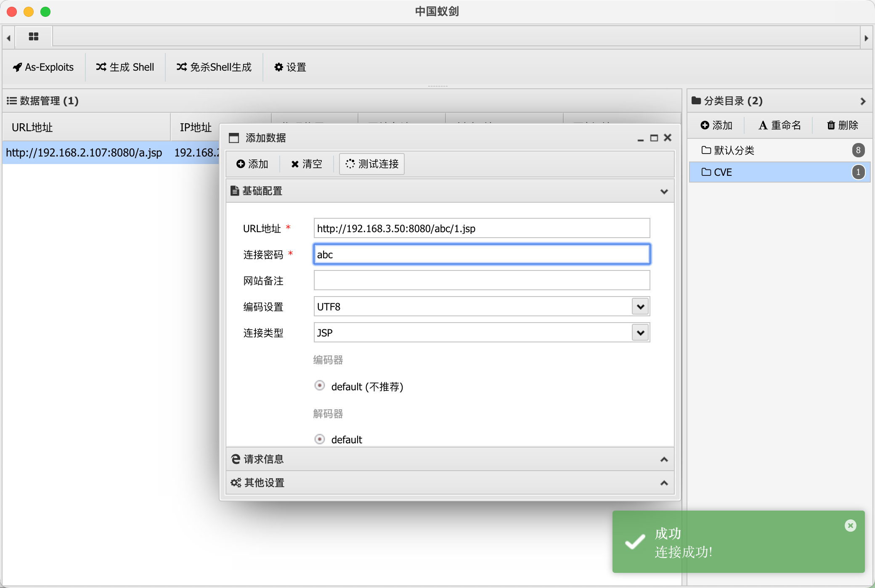Open the As-Exploits plugin
875x588 pixels.
point(43,67)
